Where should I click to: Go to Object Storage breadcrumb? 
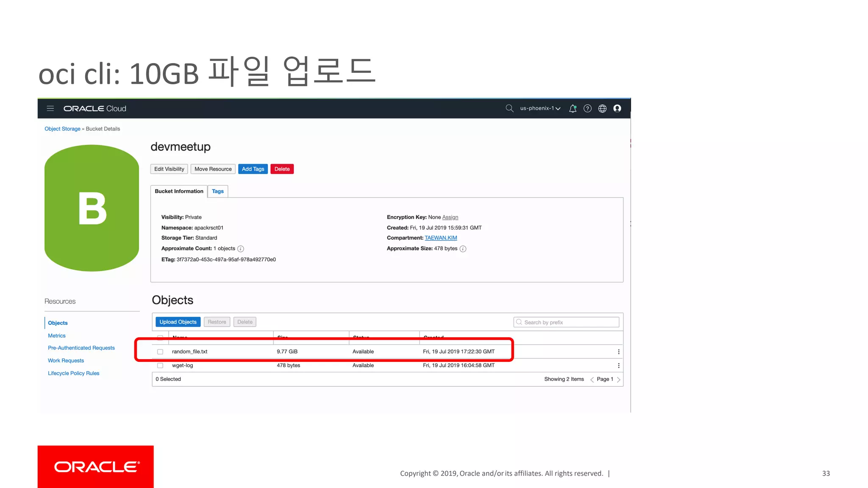62,129
